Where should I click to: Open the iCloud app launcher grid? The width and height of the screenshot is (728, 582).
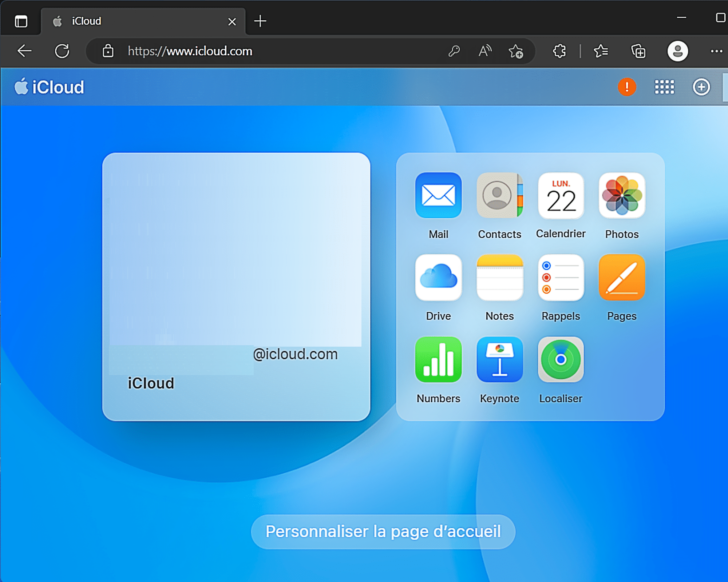(x=664, y=87)
